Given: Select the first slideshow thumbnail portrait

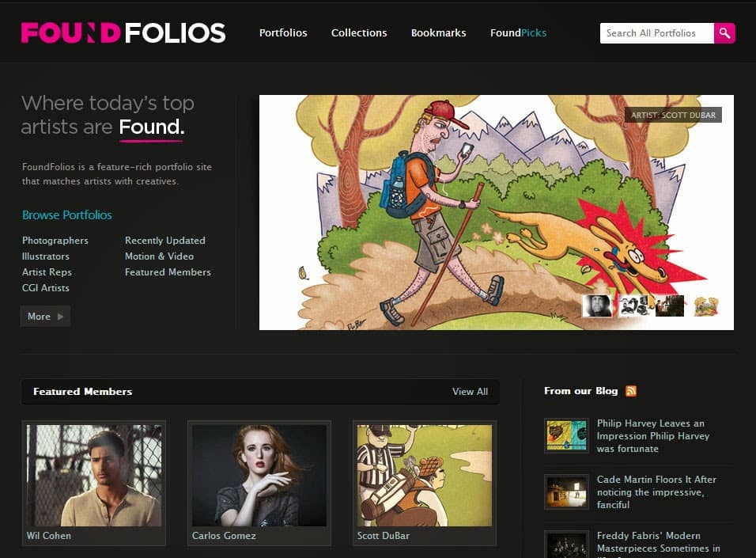Looking at the screenshot, I should click(x=597, y=306).
